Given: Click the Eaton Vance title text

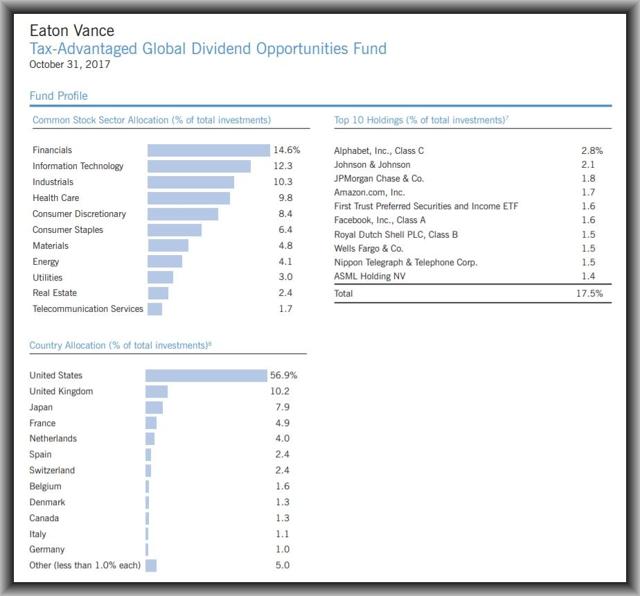Looking at the screenshot, I should coord(72,31).
